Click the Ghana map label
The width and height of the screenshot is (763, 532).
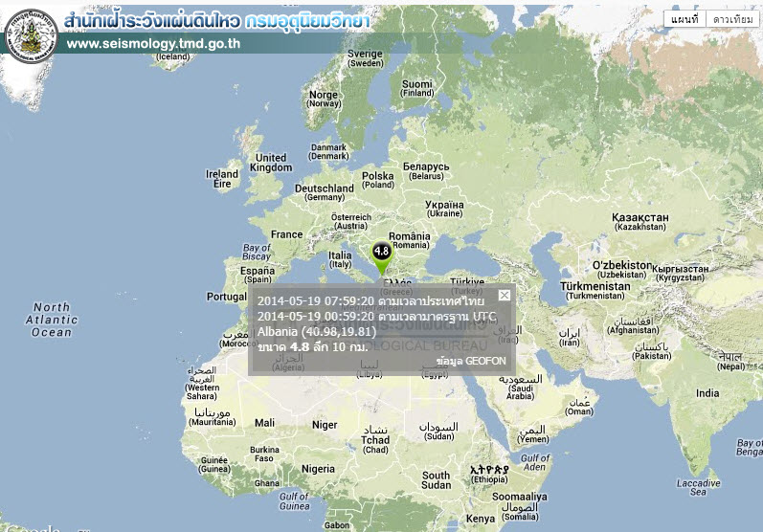(x=267, y=483)
